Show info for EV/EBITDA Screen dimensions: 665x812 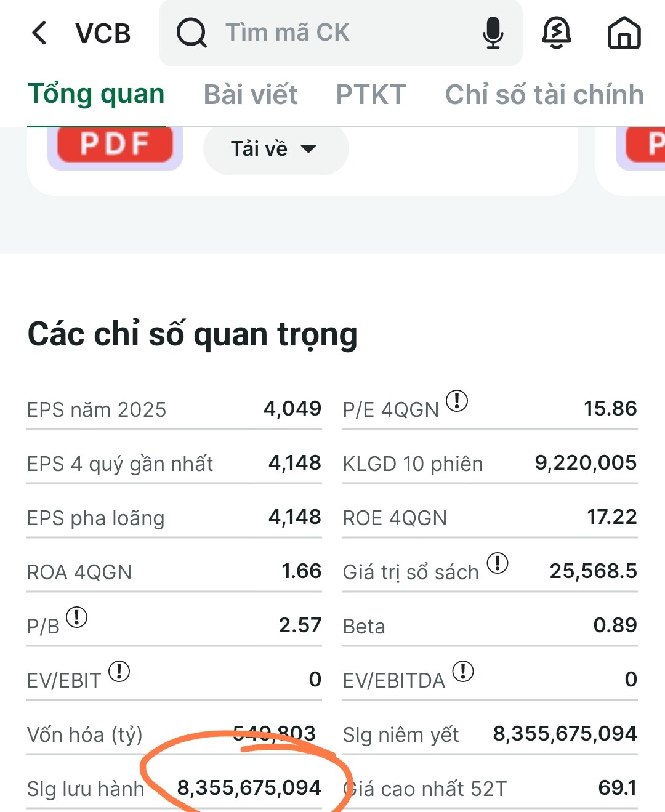point(463,671)
